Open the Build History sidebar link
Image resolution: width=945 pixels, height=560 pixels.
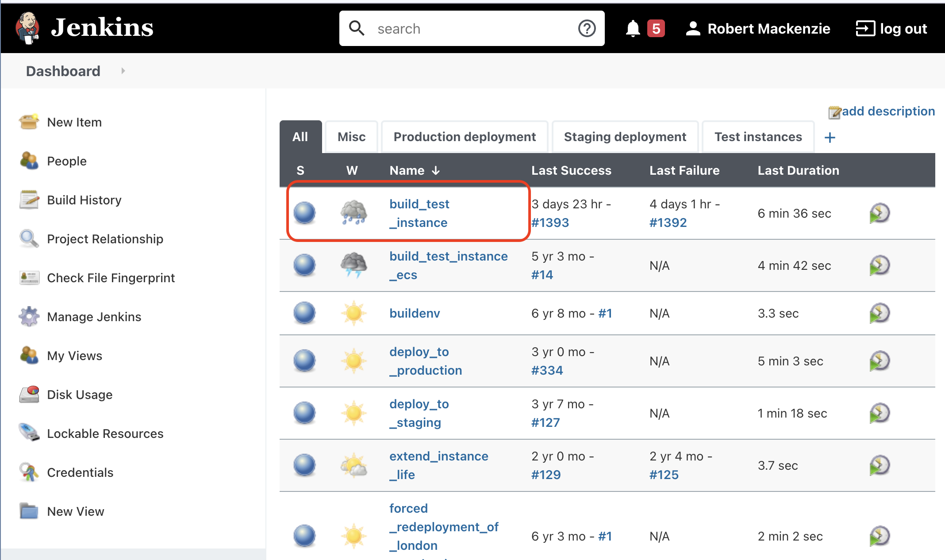coord(84,200)
